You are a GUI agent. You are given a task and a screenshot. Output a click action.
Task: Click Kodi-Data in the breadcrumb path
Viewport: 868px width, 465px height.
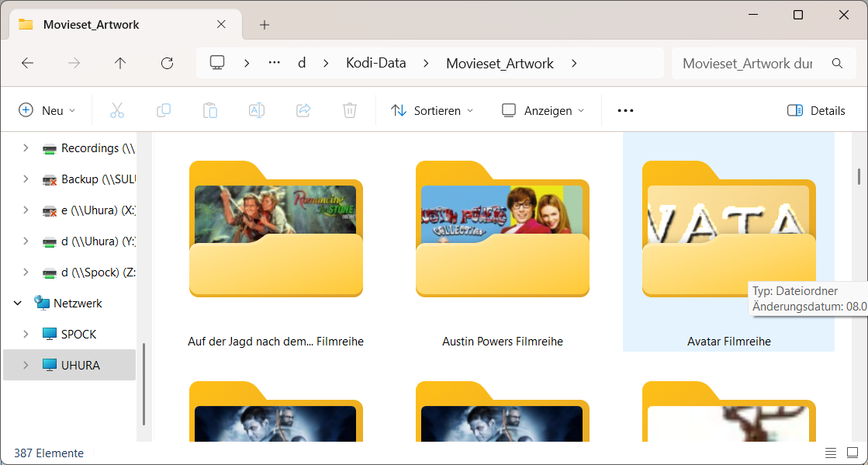(376, 63)
